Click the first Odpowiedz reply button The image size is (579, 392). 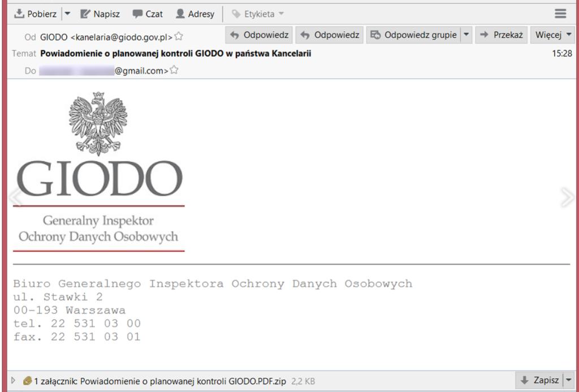(259, 35)
